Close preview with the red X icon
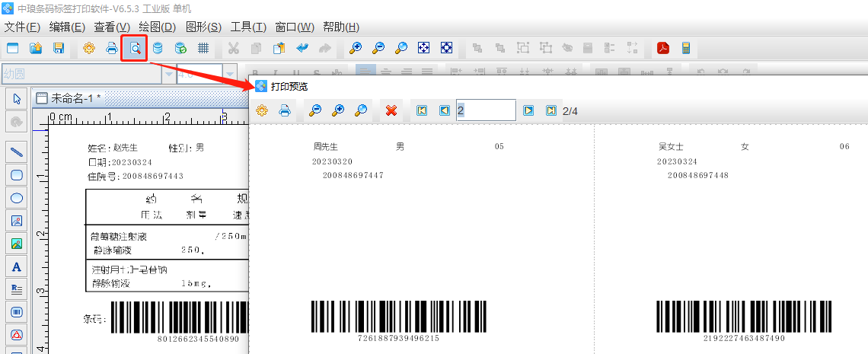Image resolution: width=868 pixels, height=354 pixels. 391,110
